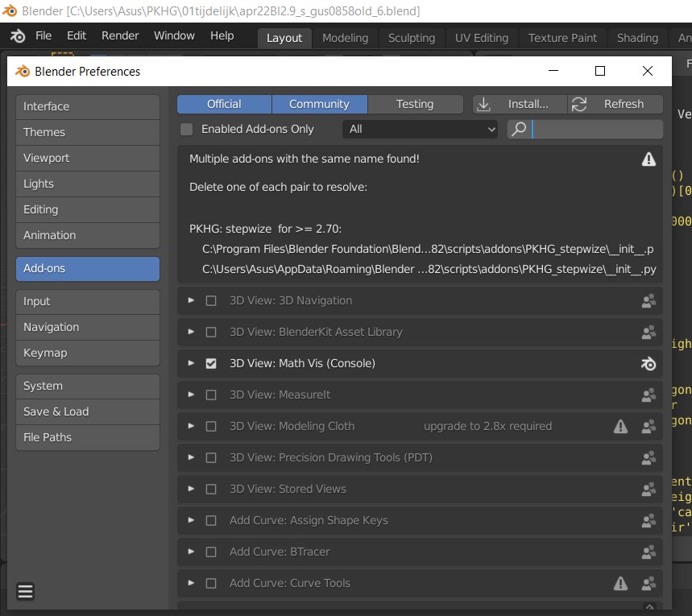Click the Install download arrow icon
Viewport: 692px width, 616px height.
click(x=483, y=104)
